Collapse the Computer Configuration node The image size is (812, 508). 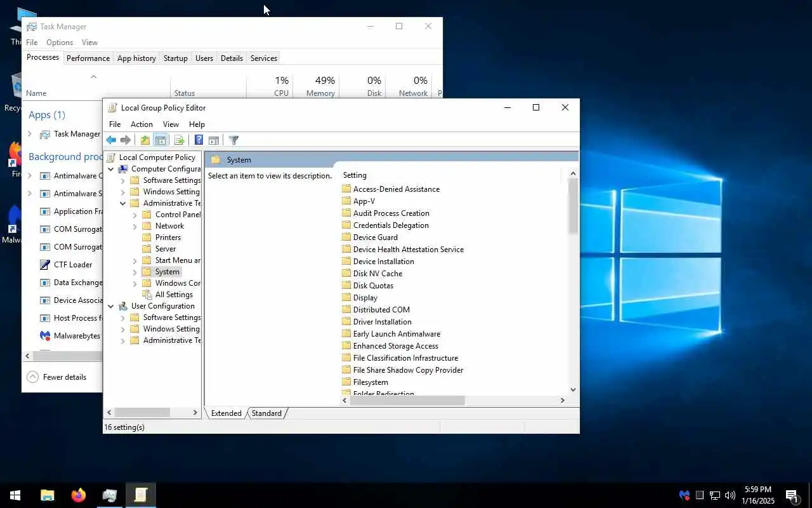click(110, 169)
